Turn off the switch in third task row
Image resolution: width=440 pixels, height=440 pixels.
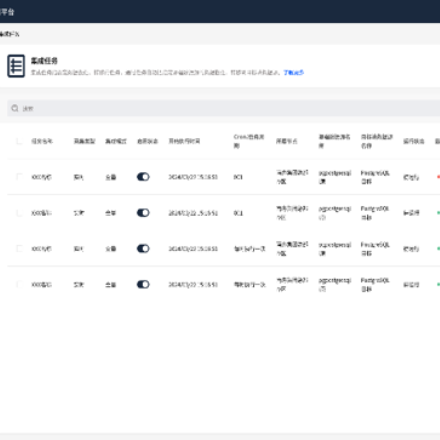(143, 249)
